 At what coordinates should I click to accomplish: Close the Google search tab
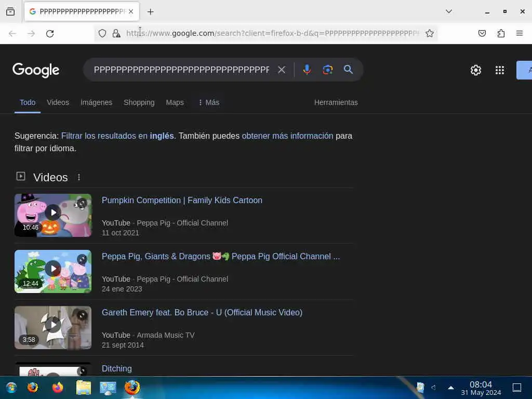[131, 11]
